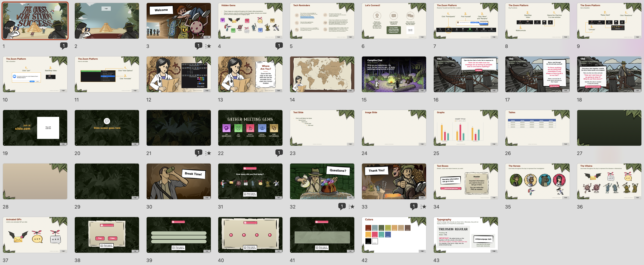Image resolution: width=644 pixels, height=265 pixels.
Task: Select the 'Break Time!' slide thumbnail
Action: 179,181
